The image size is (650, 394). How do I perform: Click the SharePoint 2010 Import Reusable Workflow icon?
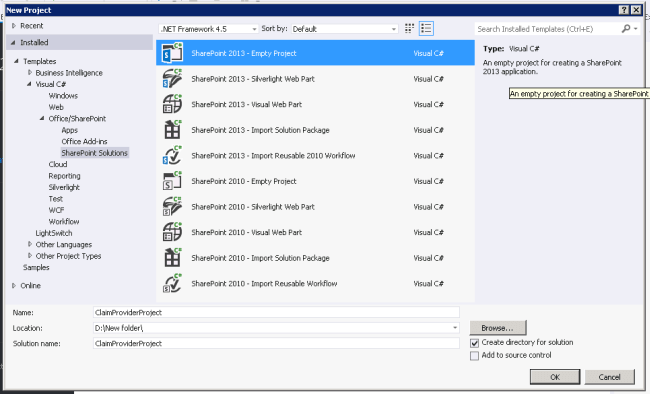pyautogui.click(x=172, y=284)
